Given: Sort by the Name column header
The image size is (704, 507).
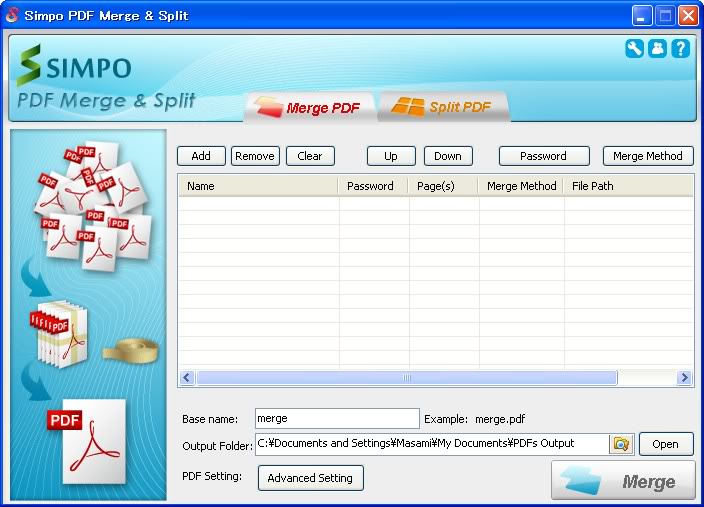Looking at the screenshot, I should [x=257, y=186].
